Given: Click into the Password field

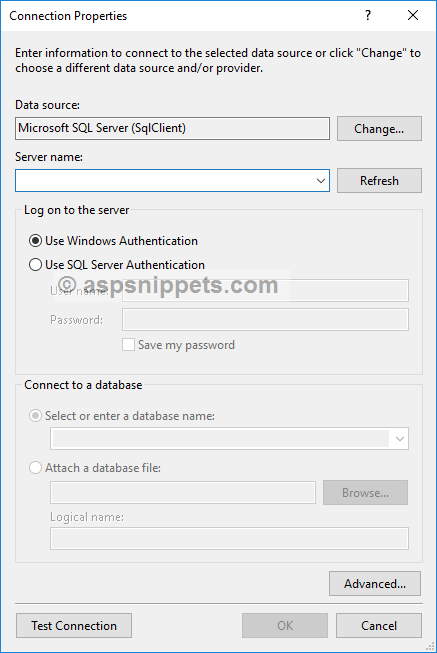Looking at the screenshot, I should click(265, 319).
